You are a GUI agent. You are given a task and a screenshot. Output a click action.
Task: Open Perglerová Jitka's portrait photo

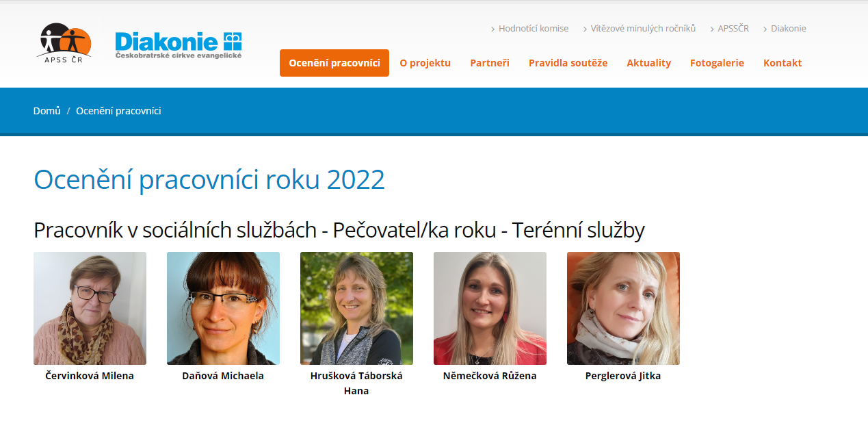tap(623, 308)
